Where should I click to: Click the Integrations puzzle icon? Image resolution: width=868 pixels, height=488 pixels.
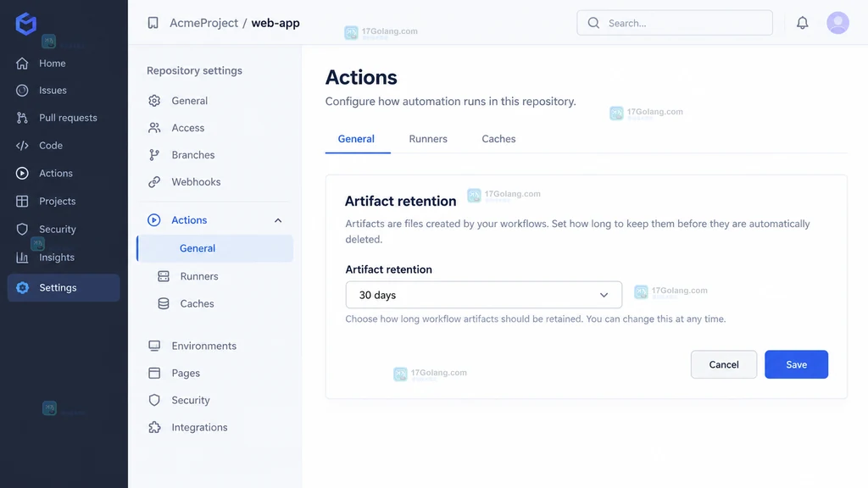[154, 427]
